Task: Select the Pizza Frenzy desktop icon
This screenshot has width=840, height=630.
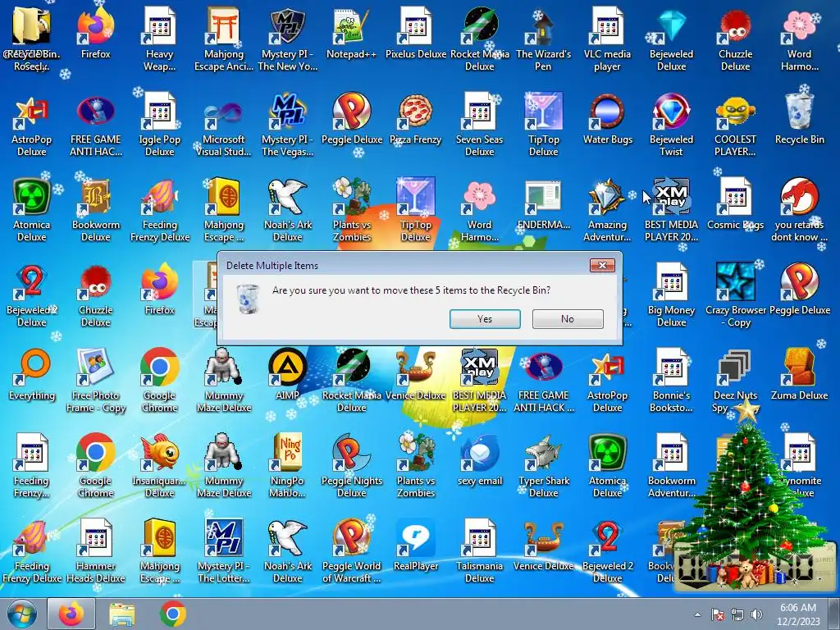Action: click(416, 119)
